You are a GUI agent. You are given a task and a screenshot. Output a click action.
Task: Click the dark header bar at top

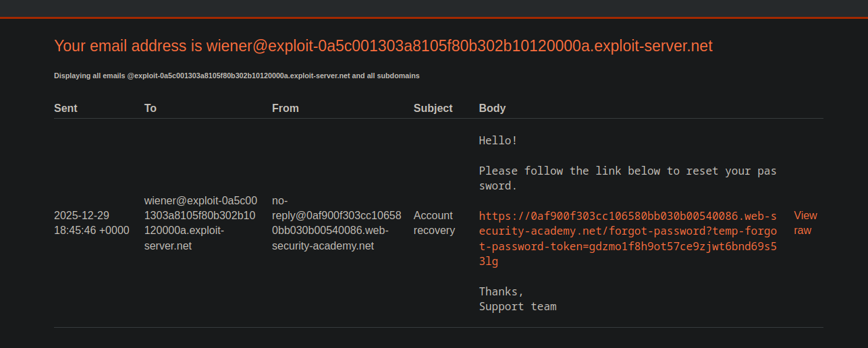coord(434,8)
